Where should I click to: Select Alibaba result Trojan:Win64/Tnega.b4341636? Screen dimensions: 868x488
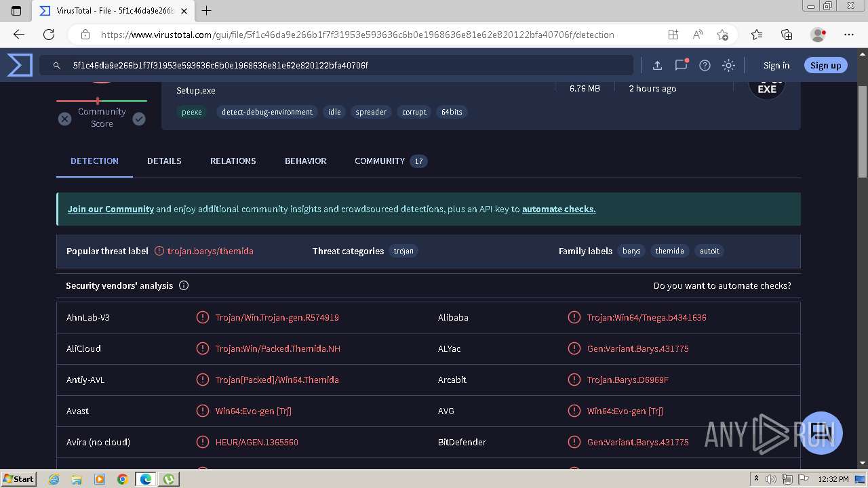[647, 317]
